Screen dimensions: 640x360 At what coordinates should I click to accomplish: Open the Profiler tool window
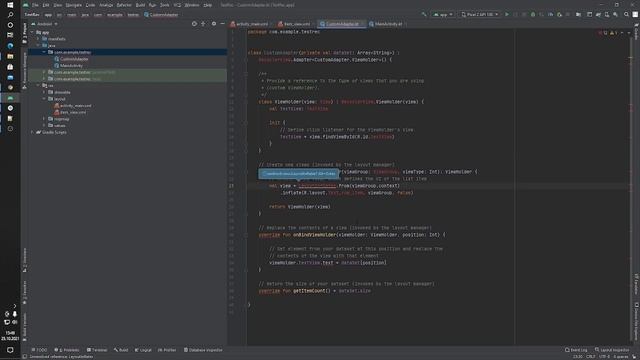pyautogui.click(x=167, y=350)
